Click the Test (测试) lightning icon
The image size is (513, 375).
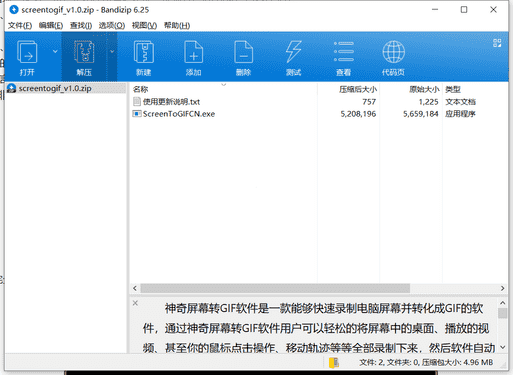click(294, 52)
